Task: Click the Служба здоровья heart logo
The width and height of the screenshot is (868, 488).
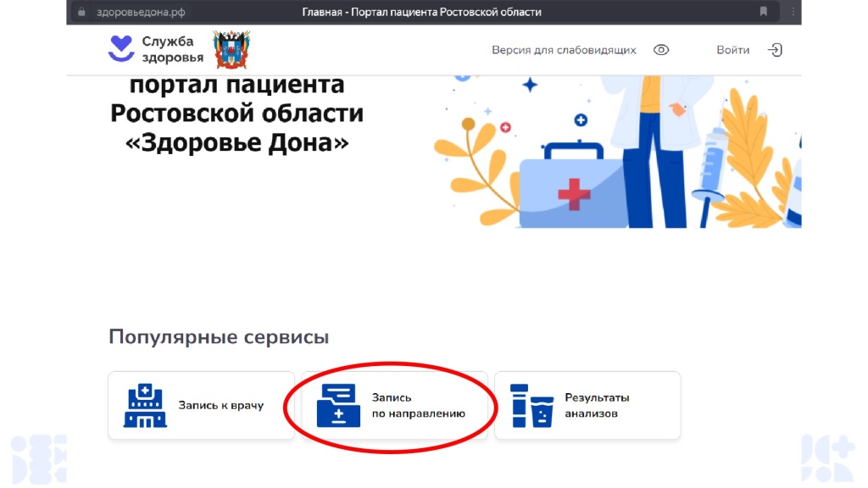Action: (x=121, y=48)
